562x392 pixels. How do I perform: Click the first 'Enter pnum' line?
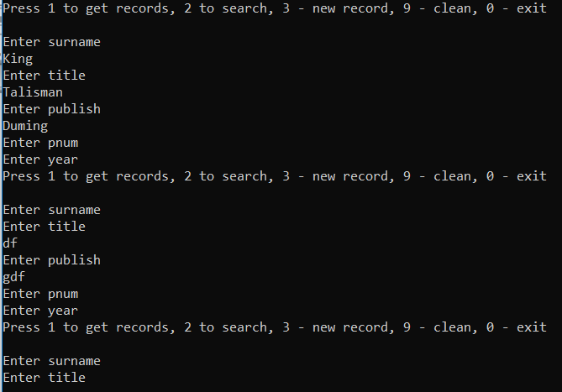(40, 143)
